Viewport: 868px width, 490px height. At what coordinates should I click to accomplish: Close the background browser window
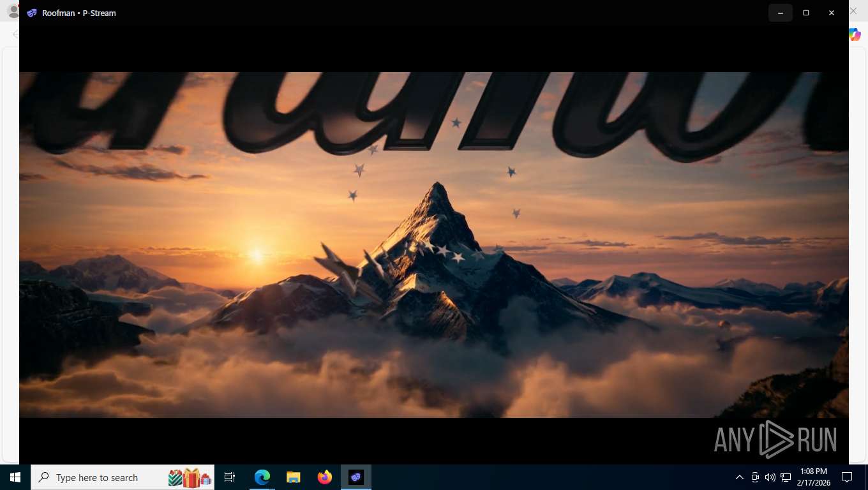854,11
